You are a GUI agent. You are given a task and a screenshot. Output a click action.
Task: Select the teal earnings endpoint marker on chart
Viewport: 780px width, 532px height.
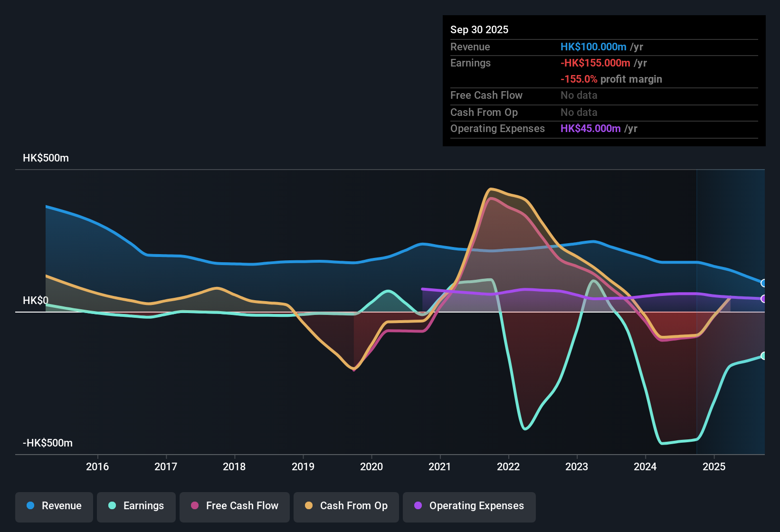point(764,355)
